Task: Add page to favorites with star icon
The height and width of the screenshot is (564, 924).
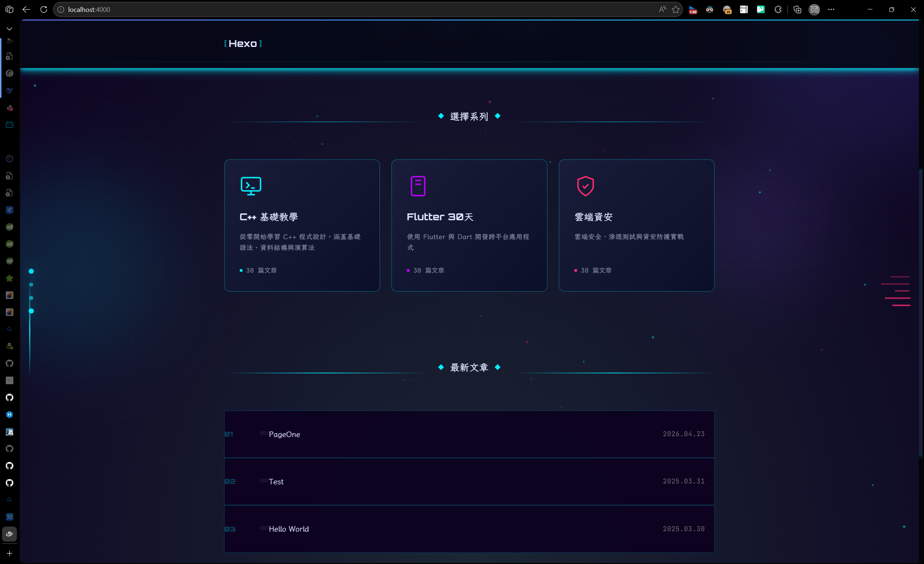Action: point(675,9)
